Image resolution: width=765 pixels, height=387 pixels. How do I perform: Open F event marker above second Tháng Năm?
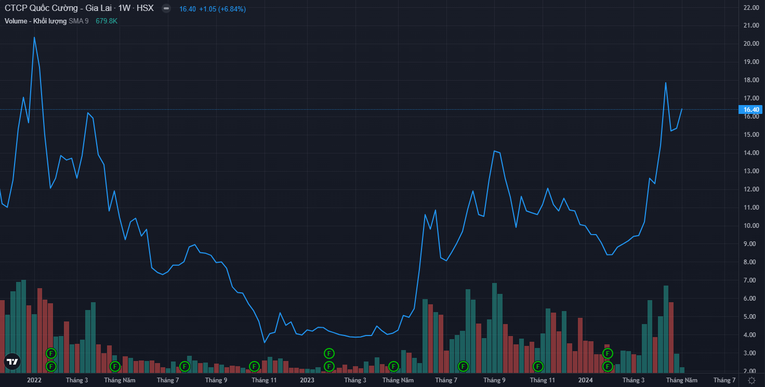point(394,366)
